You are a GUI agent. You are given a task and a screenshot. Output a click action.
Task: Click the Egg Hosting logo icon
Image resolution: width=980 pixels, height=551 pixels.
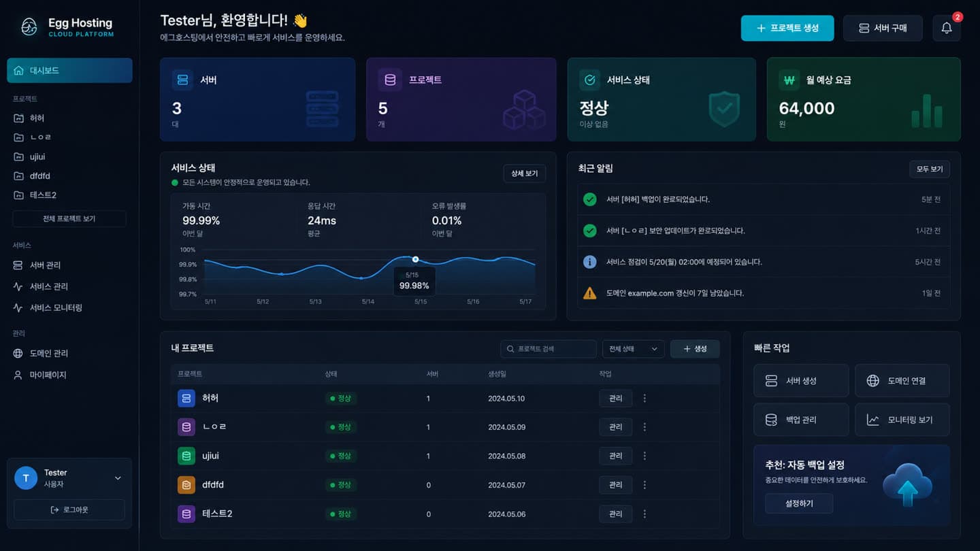click(x=29, y=27)
